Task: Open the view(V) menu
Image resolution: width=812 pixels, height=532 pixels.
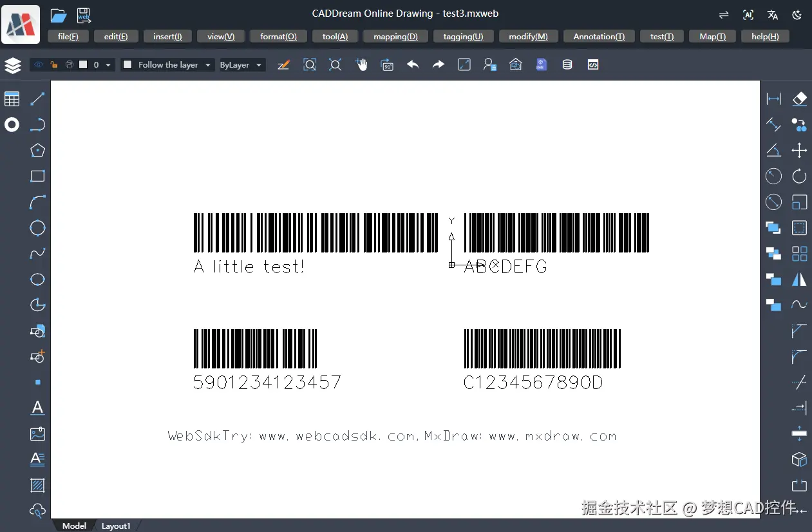Action: tap(221, 37)
